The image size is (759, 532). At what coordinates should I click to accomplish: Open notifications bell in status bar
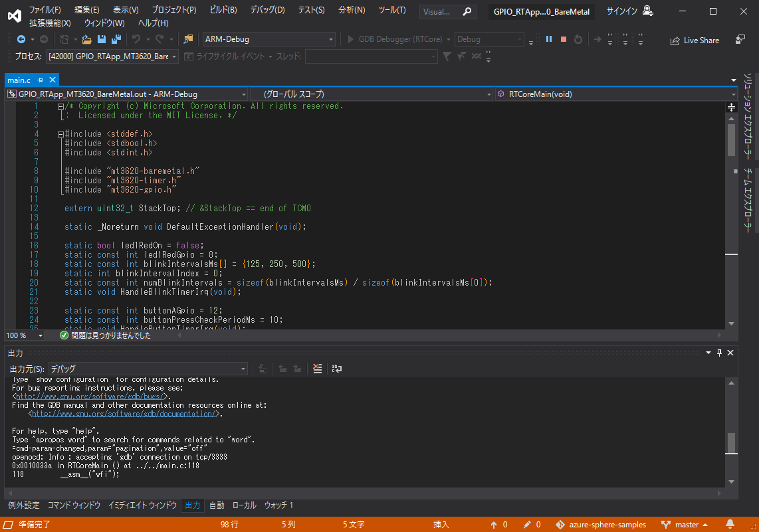coord(730,524)
